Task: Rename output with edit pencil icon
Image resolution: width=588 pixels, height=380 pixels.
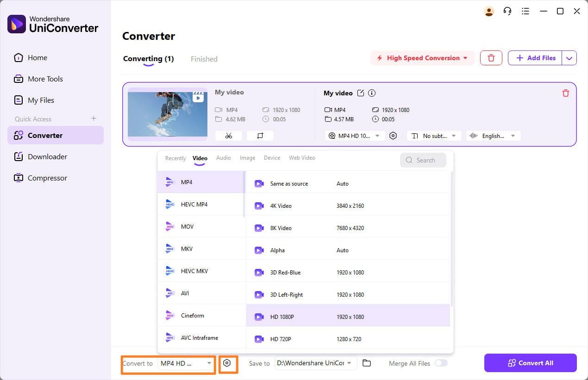Action: 361,93
